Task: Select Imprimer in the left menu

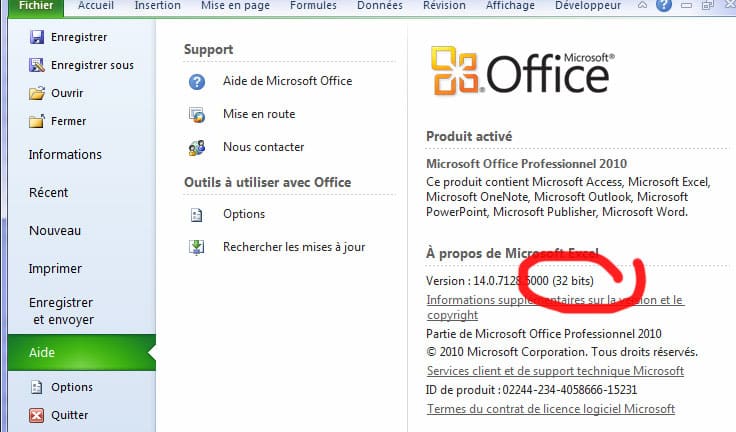Action: click(x=55, y=268)
